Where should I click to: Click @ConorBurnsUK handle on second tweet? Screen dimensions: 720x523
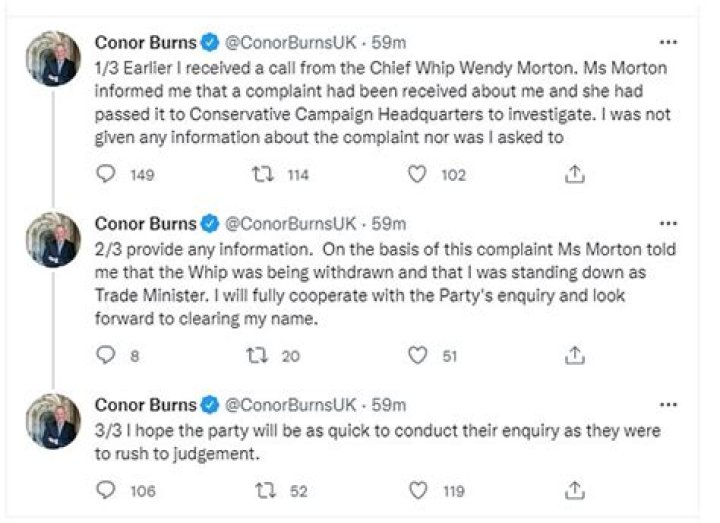(289, 223)
